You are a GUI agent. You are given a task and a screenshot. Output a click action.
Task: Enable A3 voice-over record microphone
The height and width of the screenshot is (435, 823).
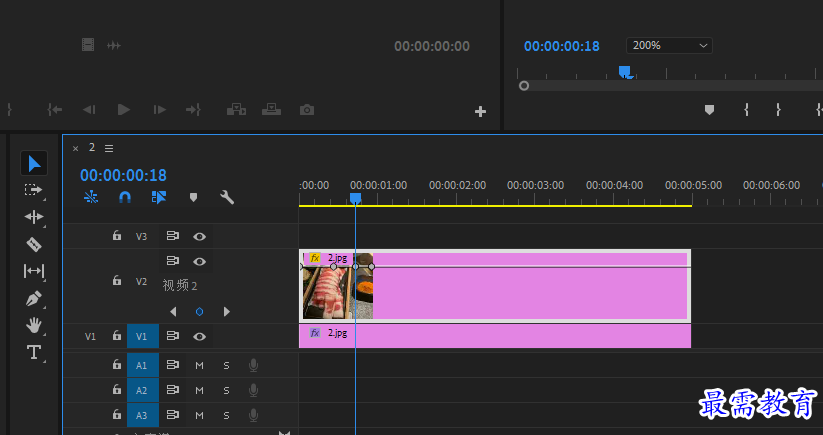point(253,416)
